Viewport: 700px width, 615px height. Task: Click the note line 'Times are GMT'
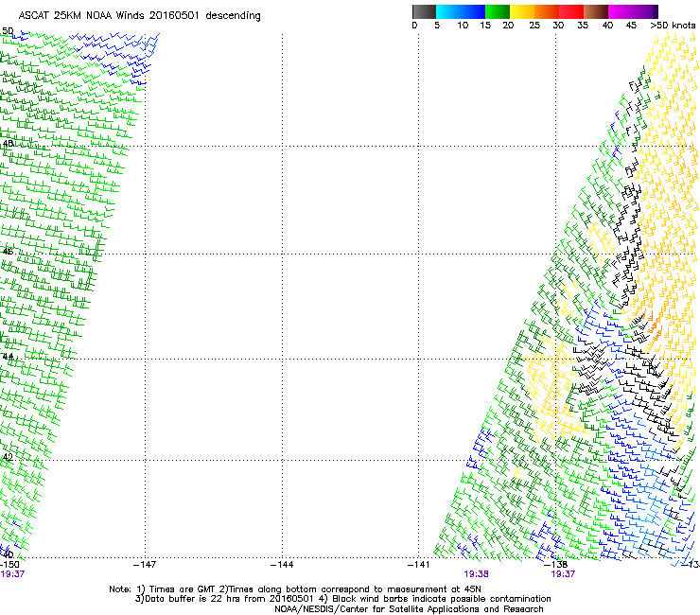point(182,589)
